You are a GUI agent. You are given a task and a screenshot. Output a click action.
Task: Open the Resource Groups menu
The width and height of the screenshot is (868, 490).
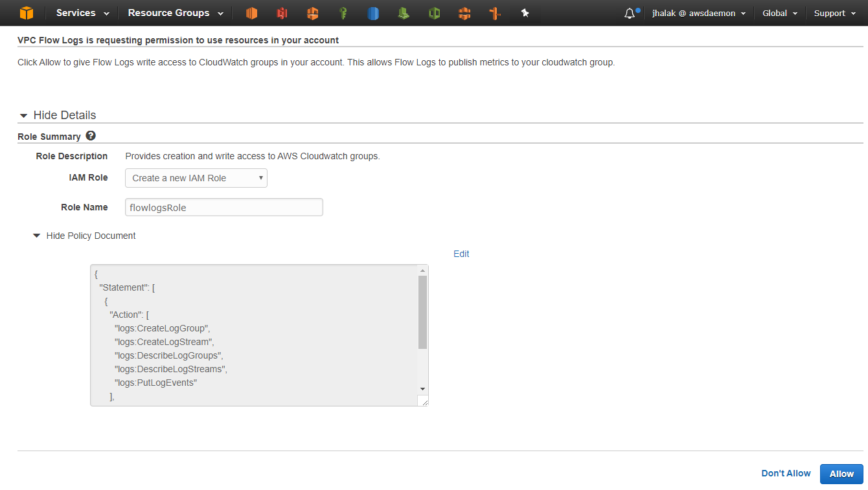(176, 13)
